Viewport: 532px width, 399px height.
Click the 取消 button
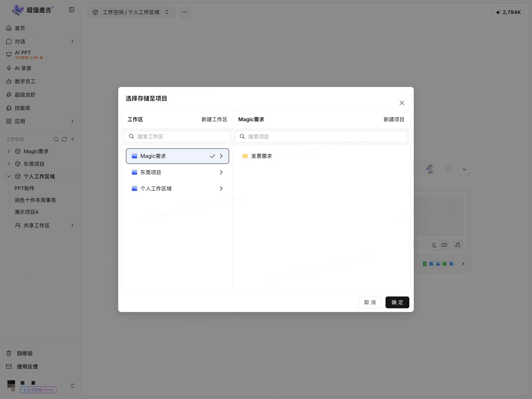[x=370, y=302]
